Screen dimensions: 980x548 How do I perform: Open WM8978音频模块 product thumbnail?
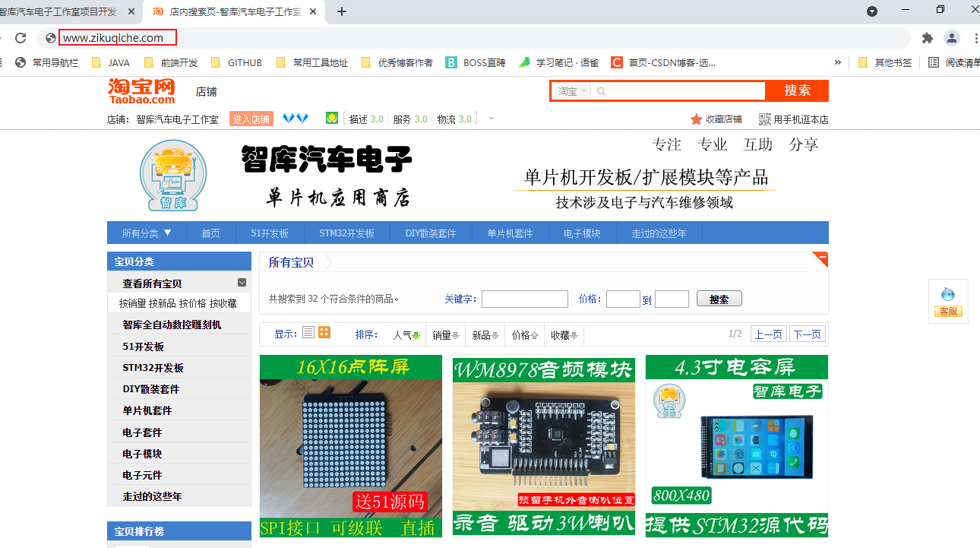[x=544, y=445]
